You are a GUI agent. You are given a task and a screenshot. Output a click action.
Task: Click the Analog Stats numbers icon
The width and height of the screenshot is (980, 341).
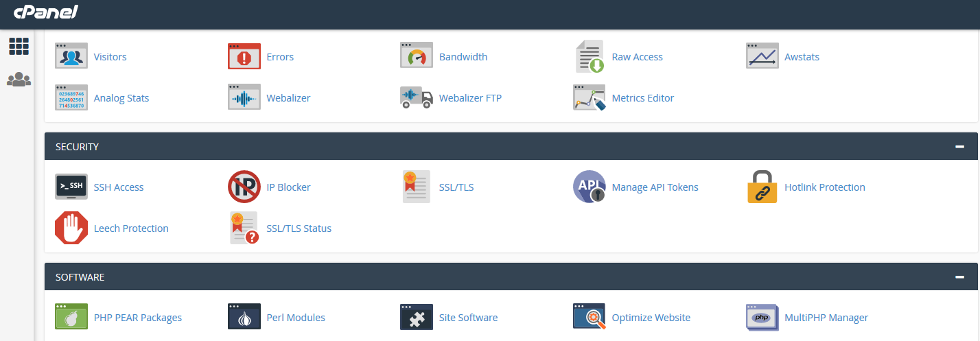[71, 97]
